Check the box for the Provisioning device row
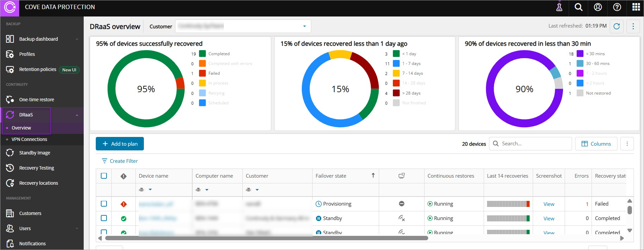The width and height of the screenshot is (644, 250). [104, 204]
